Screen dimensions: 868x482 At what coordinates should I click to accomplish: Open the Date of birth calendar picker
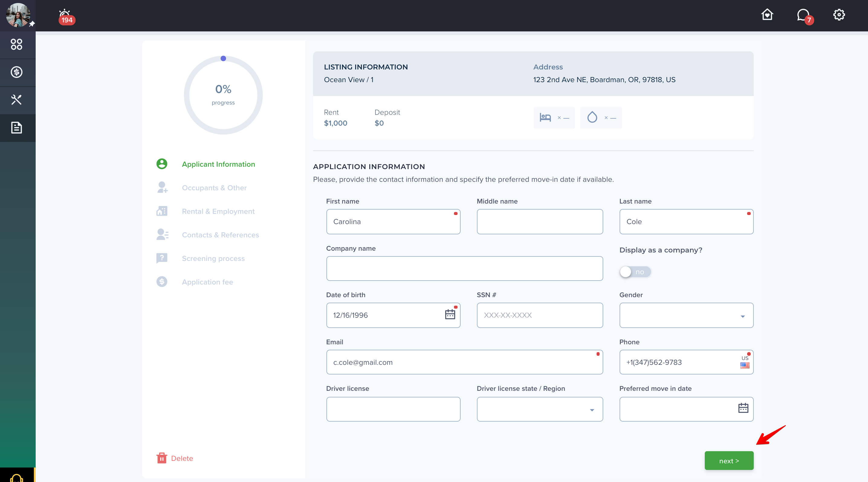coord(450,315)
